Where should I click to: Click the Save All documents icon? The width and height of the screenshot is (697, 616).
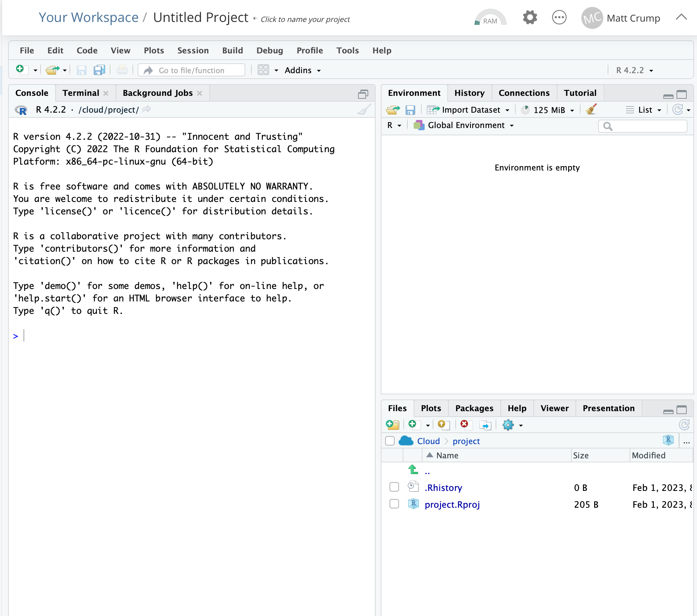click(x=99, y=70)
